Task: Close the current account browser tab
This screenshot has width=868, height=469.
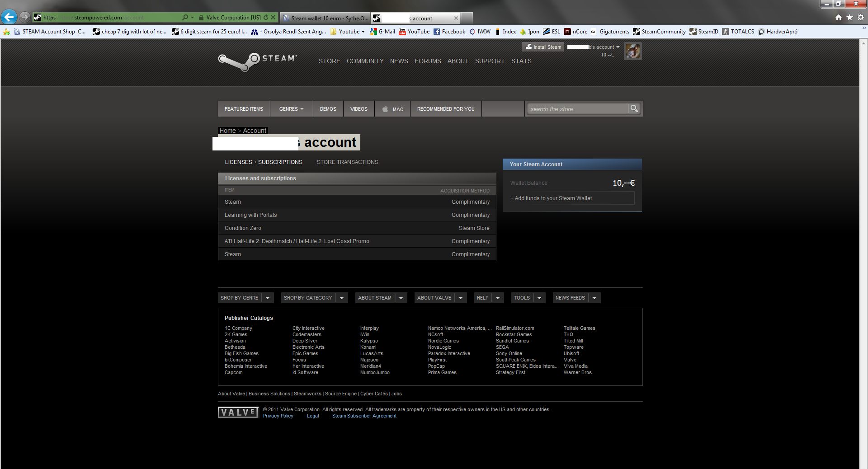Action: [456, 18]
